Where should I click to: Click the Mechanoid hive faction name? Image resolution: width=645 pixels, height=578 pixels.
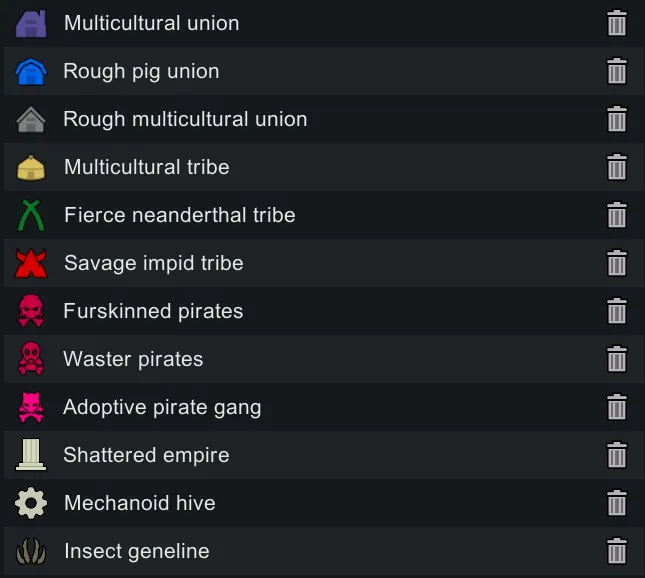(x=139, y=503)
